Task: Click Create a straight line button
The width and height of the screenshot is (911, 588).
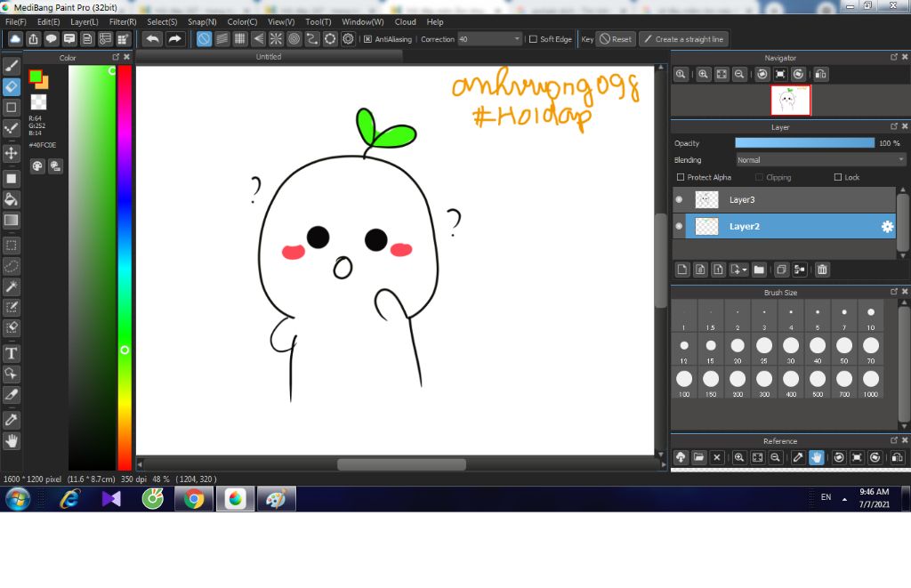Action: [x=684, y=39]
